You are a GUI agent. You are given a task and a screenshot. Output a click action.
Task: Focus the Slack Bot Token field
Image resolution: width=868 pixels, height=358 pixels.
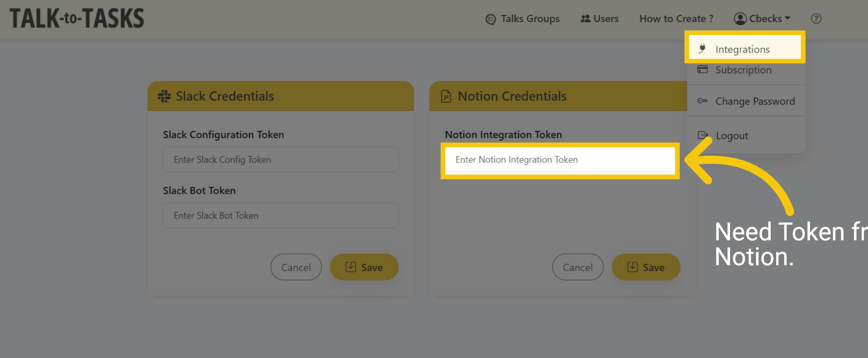click(x=280, y=215)
